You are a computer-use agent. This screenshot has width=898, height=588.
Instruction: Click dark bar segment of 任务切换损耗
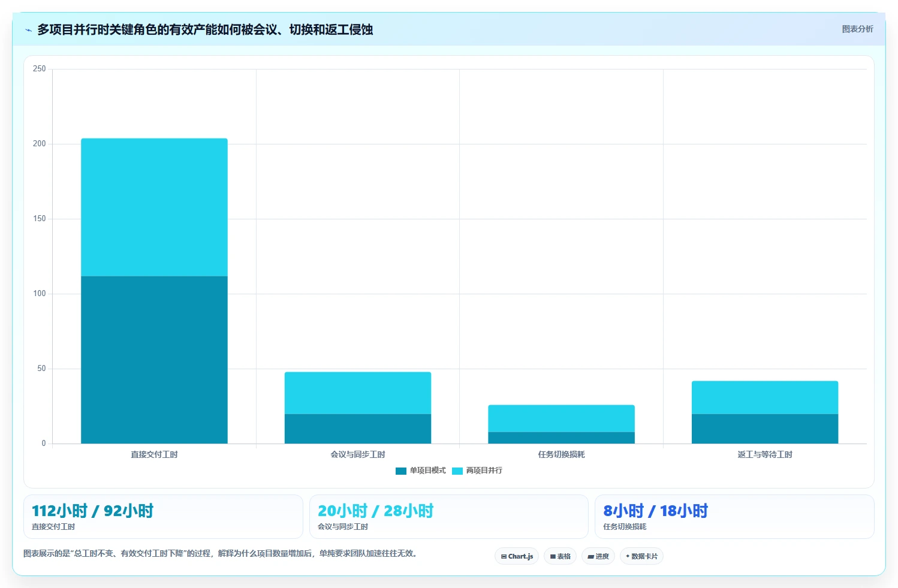pyautogui.click(x=561, y=438)
